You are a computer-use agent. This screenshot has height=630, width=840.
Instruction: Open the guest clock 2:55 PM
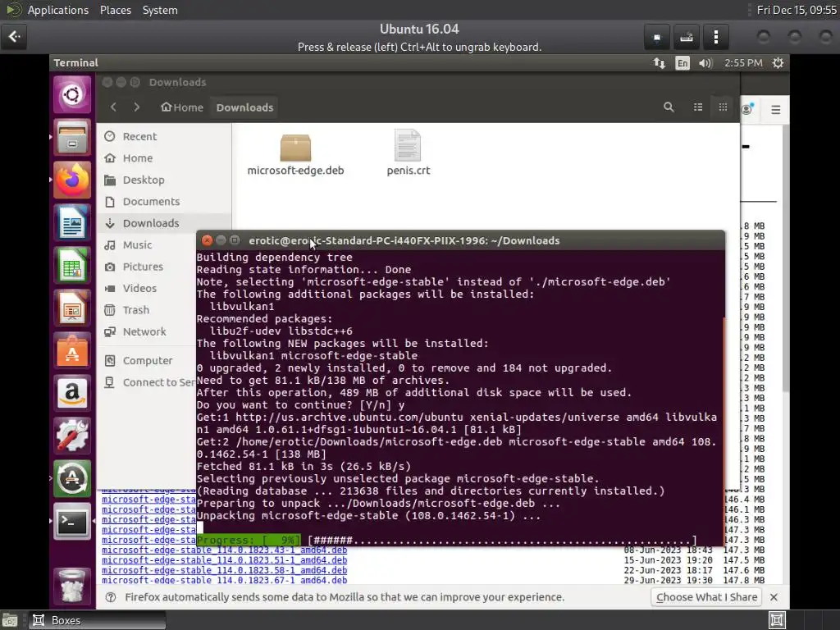click(743, 63)
